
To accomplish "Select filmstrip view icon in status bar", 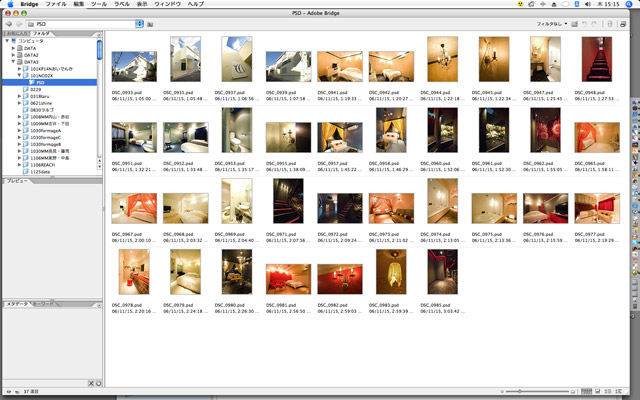I will coord(598,391).
